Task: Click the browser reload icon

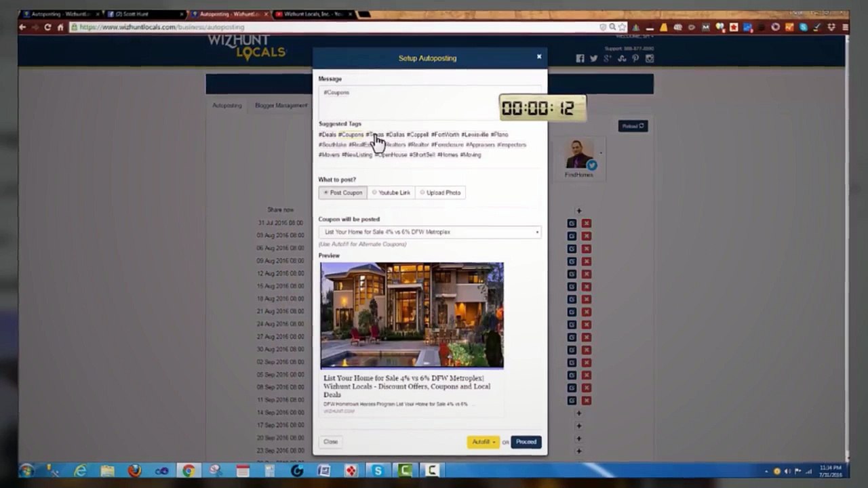Action: 47,27
